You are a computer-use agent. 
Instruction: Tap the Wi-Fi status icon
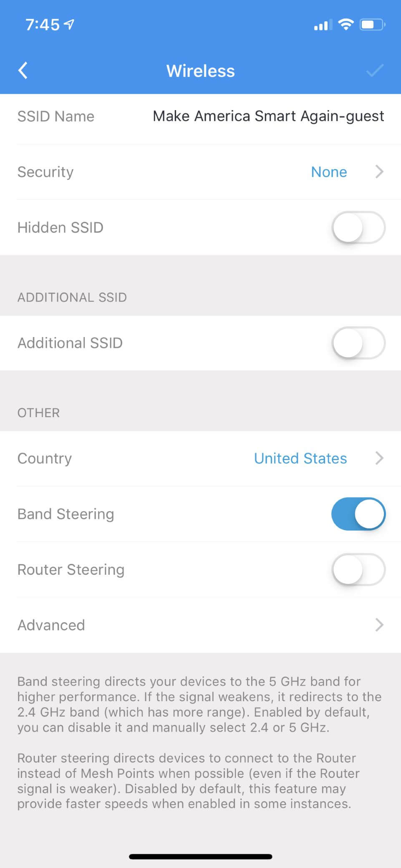tap(346, 24)
